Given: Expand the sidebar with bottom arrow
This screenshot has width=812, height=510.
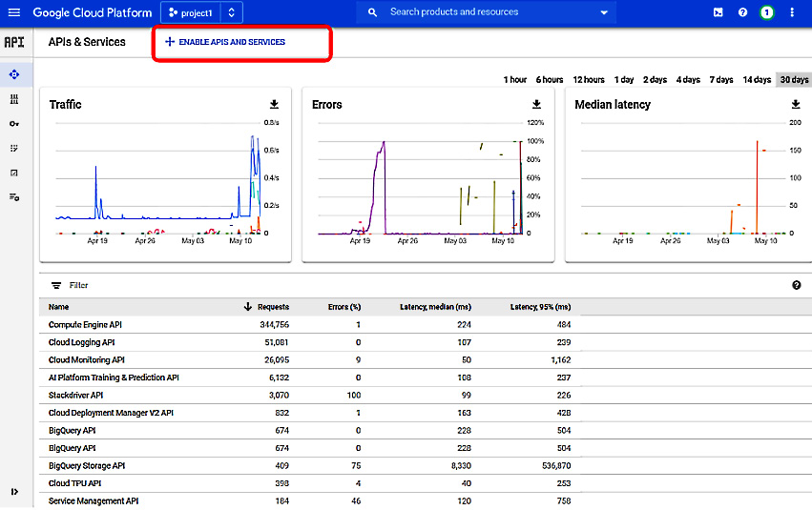Looking at the screenshot, I should 14,491.
